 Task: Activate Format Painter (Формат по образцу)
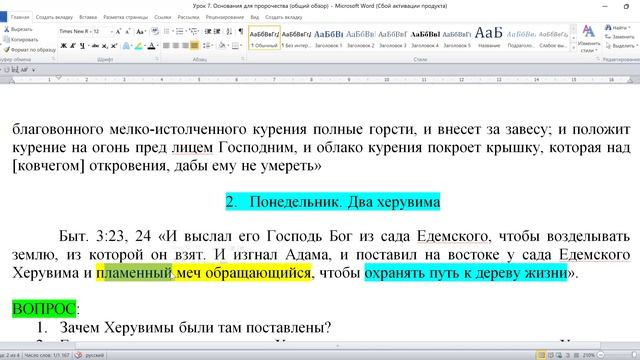pyautogui.click(x=29, y=49)
